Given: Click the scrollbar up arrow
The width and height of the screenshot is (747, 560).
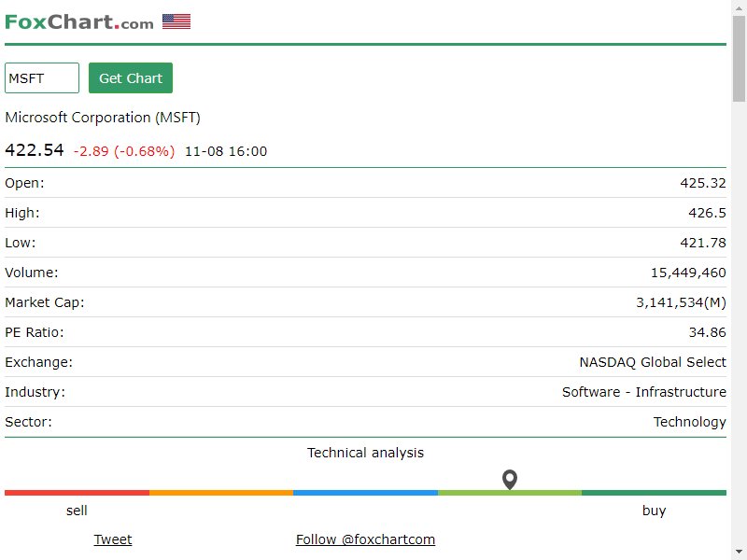Looking at the screenshot, I should click(x=739, y=8).
